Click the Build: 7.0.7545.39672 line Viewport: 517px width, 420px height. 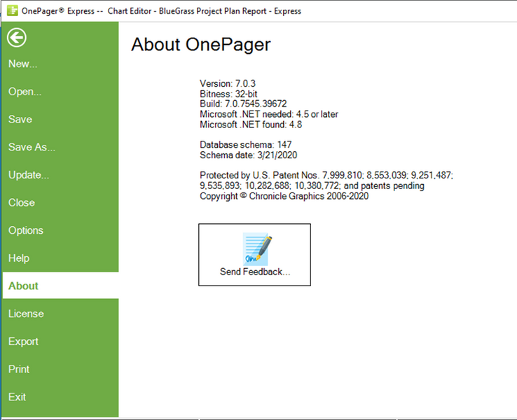tap(243, 104)
